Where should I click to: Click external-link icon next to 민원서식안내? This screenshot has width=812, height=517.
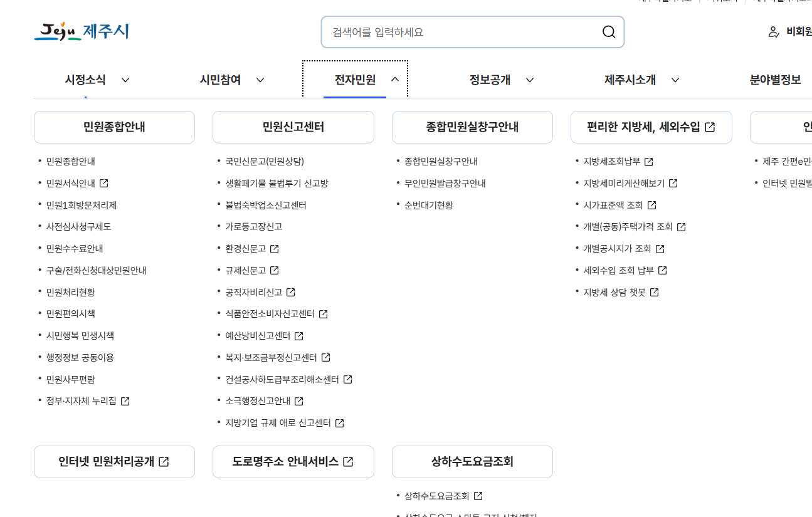click(103, 182)
